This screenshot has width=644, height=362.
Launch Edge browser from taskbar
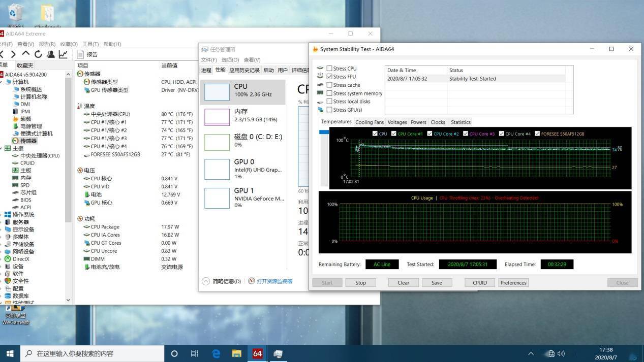point(216,353)
